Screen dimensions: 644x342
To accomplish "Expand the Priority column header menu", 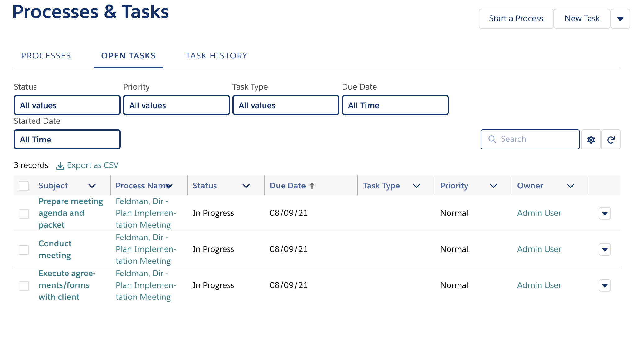I will tap(494, 186).
